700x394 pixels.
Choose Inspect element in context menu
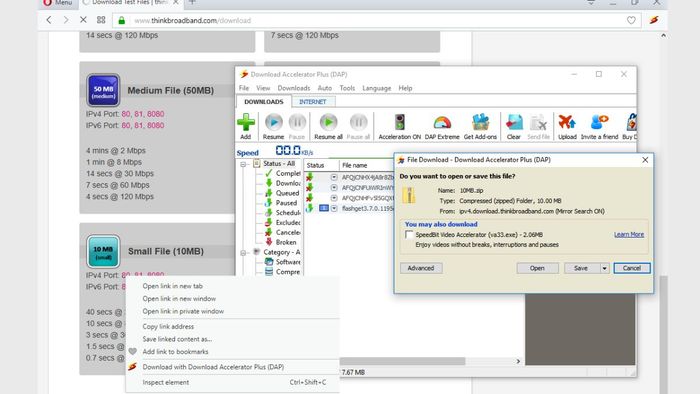click(x=166, y=382)
